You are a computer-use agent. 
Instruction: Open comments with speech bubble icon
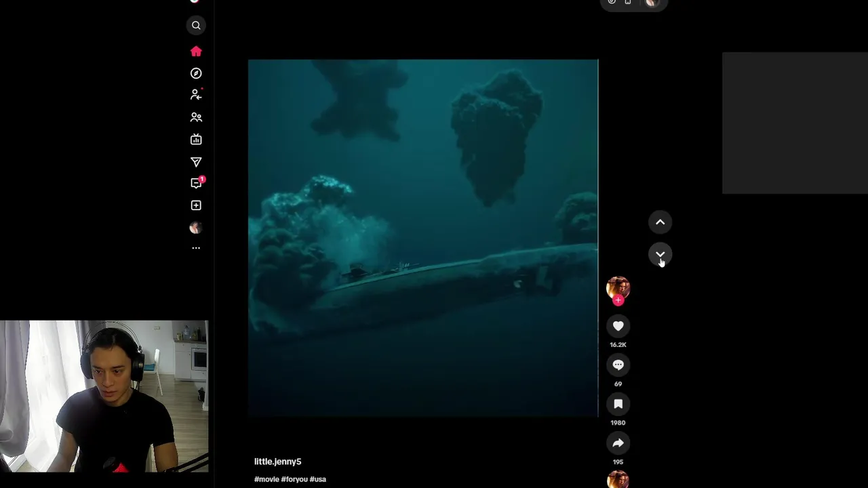(618, 365)
